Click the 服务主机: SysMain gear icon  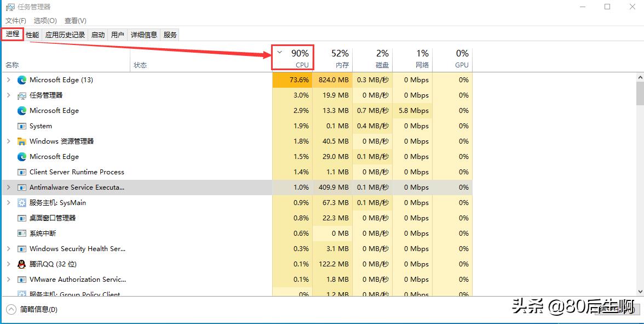22,203
